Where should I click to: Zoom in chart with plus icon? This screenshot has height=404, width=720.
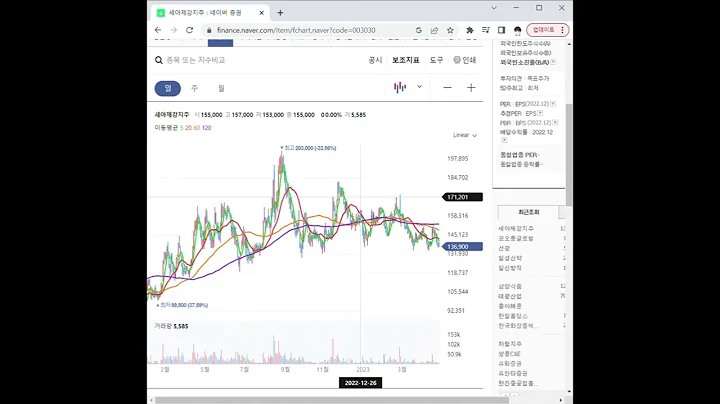coord(471,88)
